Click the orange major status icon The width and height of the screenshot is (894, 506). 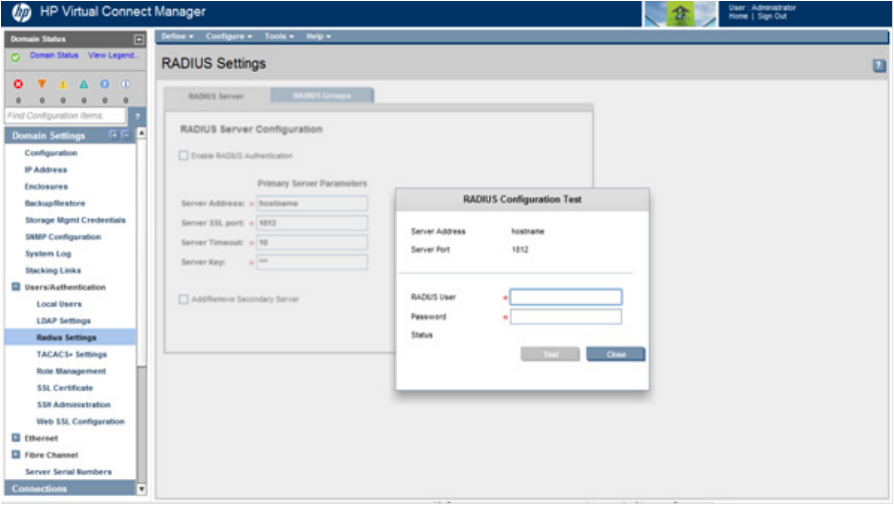(x=42, y=84)
